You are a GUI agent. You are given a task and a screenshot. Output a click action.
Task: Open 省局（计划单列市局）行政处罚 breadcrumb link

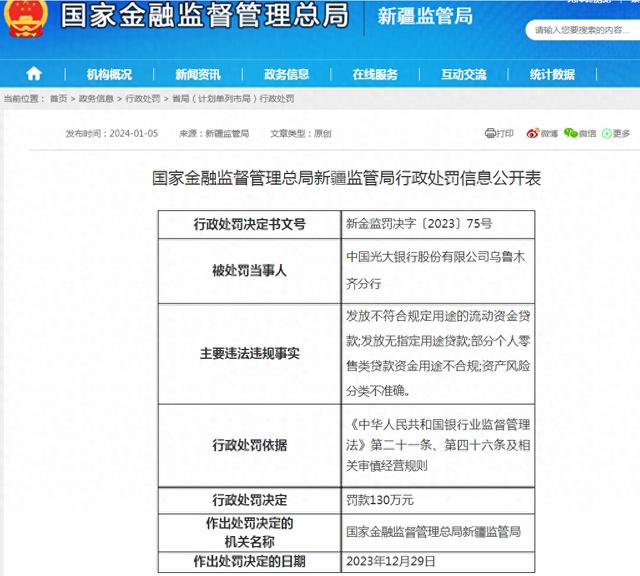pyautogui.click(x=233, y=98)
